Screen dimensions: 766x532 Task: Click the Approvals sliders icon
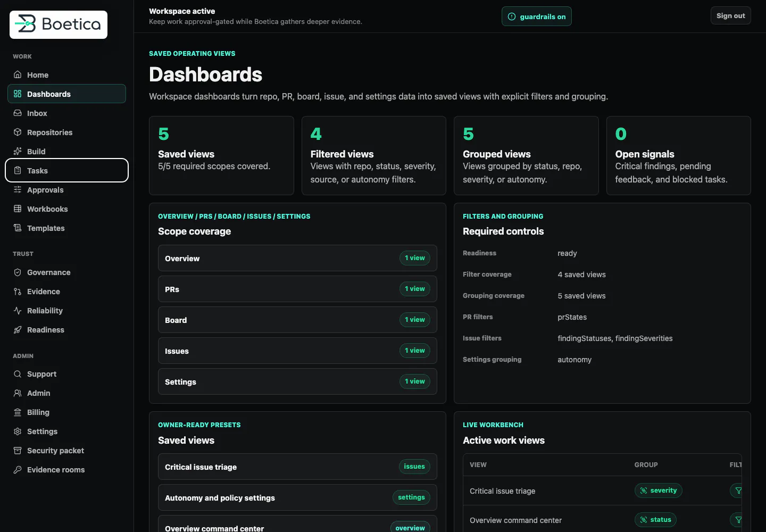(18, 190)
